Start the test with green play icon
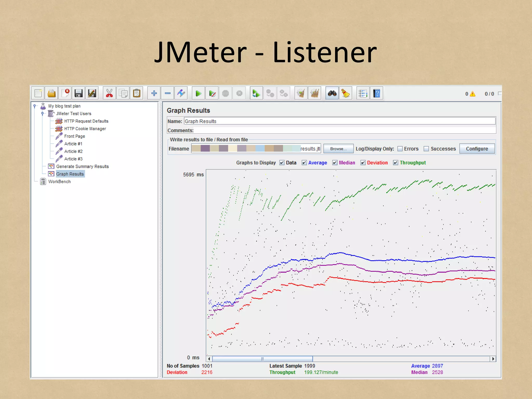 pos(198,93)
